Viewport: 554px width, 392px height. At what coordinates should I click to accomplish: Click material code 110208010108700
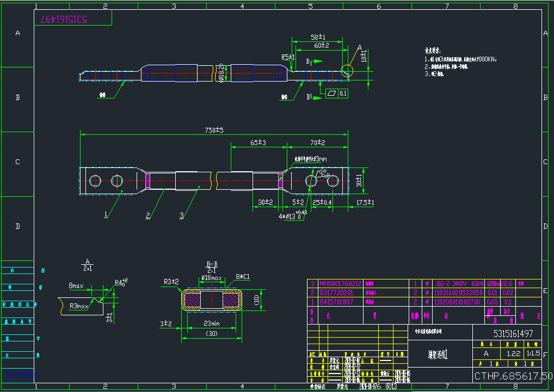[x=457, y=302]
